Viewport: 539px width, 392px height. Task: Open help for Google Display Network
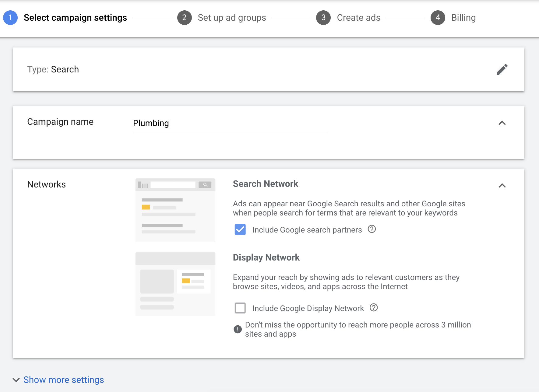374,308
